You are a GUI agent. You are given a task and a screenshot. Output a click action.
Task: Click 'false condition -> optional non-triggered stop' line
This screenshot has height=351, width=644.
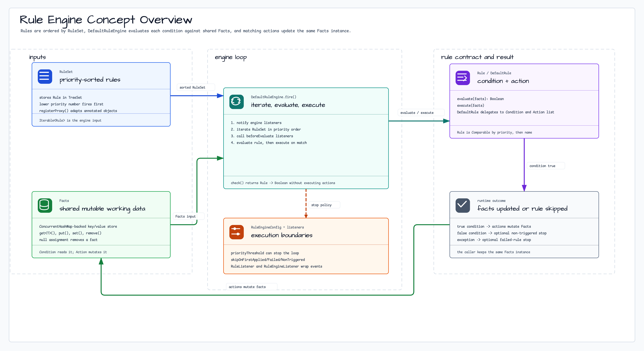coord(502,233)
